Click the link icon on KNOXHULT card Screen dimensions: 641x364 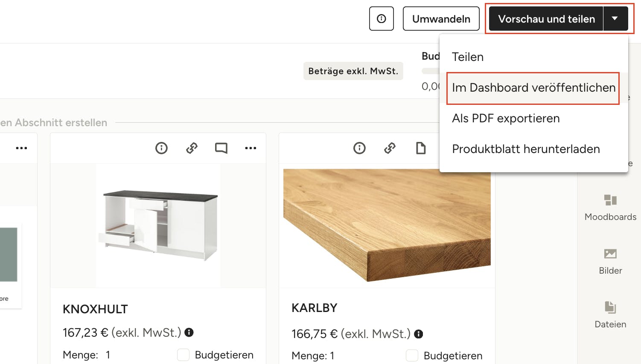[192, 148]
